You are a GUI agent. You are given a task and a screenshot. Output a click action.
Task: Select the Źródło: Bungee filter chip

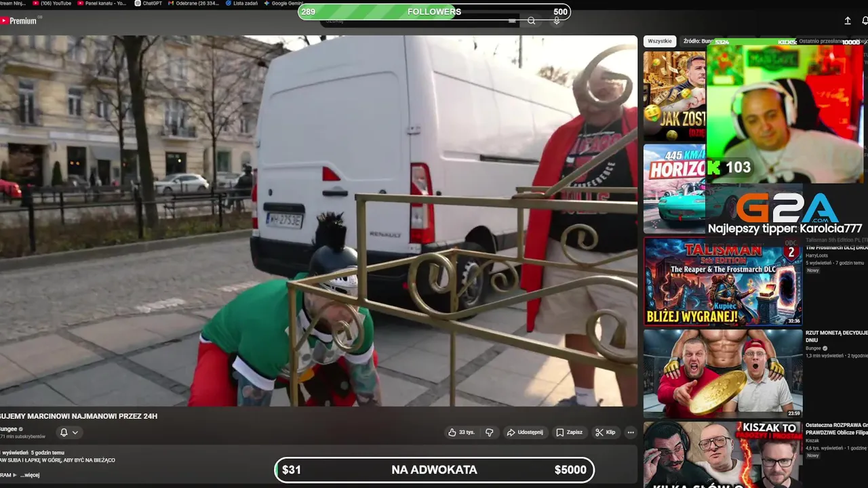click(698, 41)
